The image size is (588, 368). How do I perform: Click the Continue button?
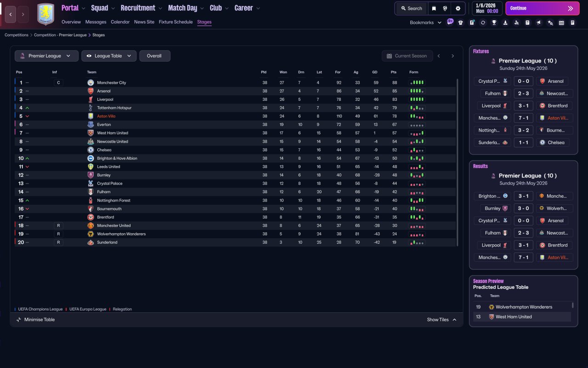click(x=543, y=8)
